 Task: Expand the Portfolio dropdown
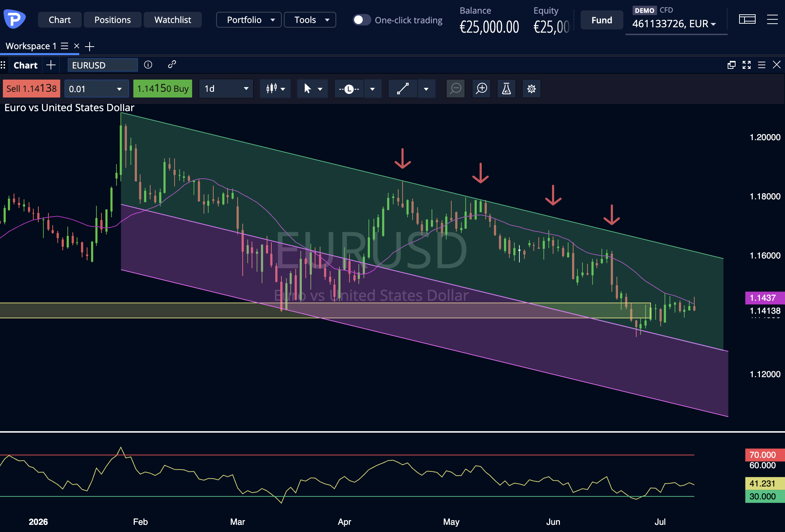point(249,20)
